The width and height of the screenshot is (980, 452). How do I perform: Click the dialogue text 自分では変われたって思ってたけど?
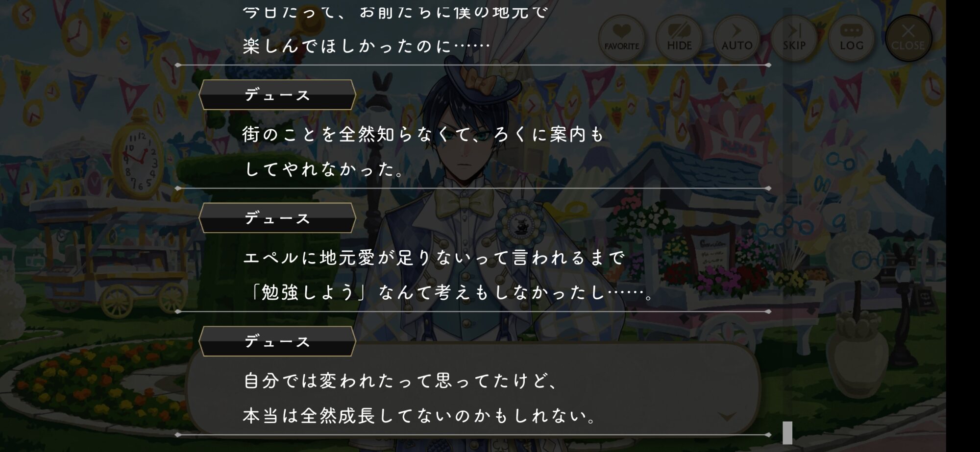coord(400,381)
